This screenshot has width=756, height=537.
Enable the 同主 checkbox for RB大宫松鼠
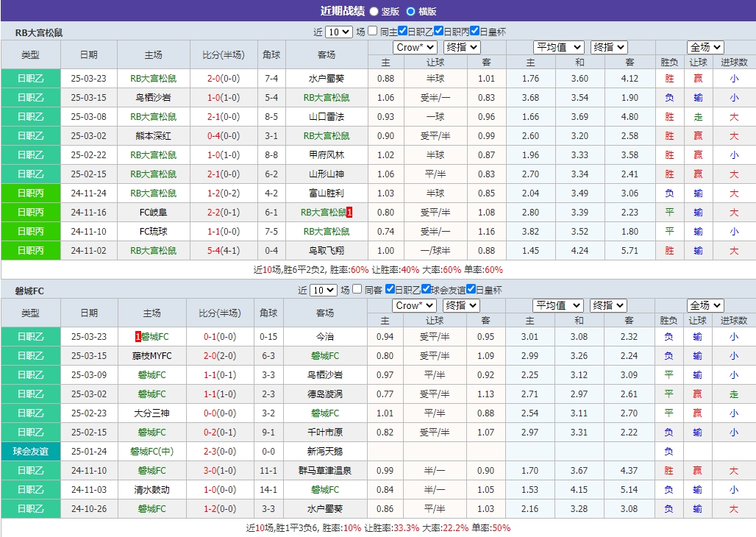372,32
